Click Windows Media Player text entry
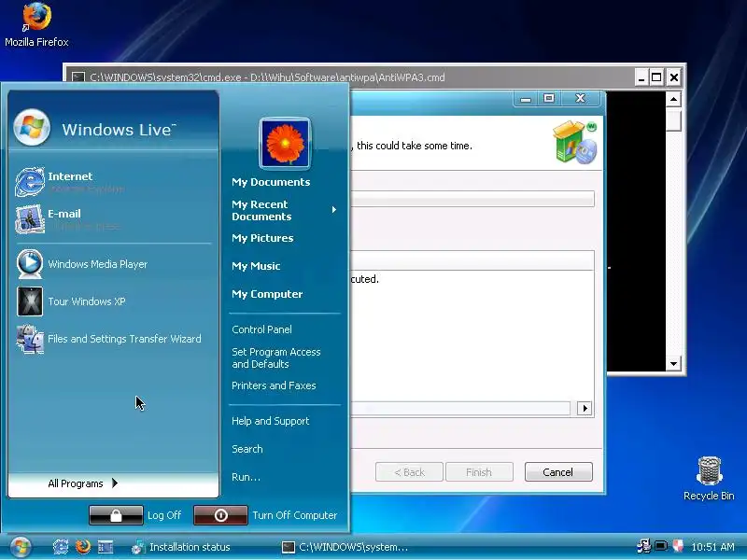Screen dimensions: 747x560 98,264
